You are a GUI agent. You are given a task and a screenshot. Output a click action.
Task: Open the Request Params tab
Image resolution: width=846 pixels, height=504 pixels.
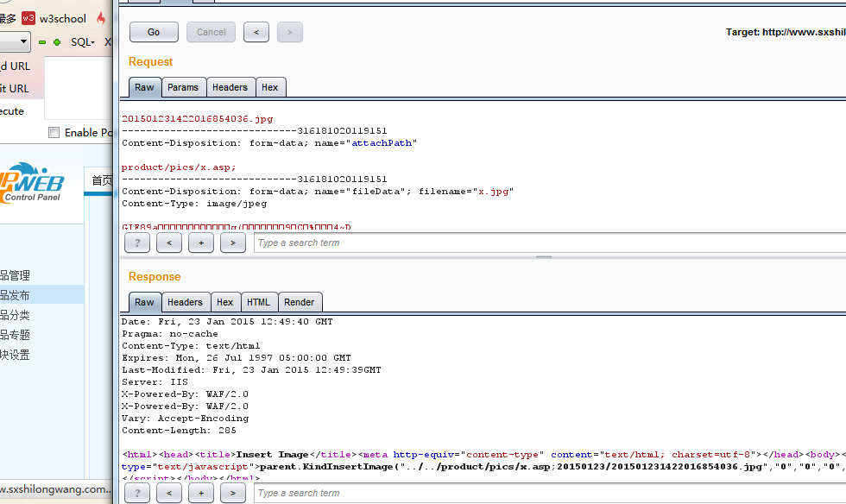183,87
